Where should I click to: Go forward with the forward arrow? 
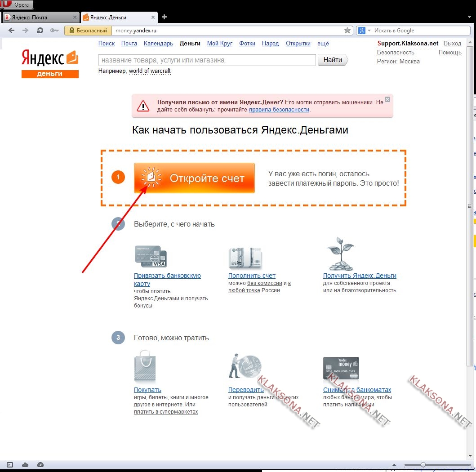26,31
